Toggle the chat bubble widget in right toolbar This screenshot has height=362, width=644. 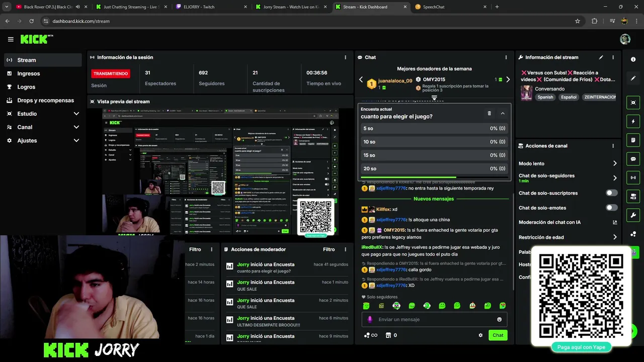click(633, 159)
